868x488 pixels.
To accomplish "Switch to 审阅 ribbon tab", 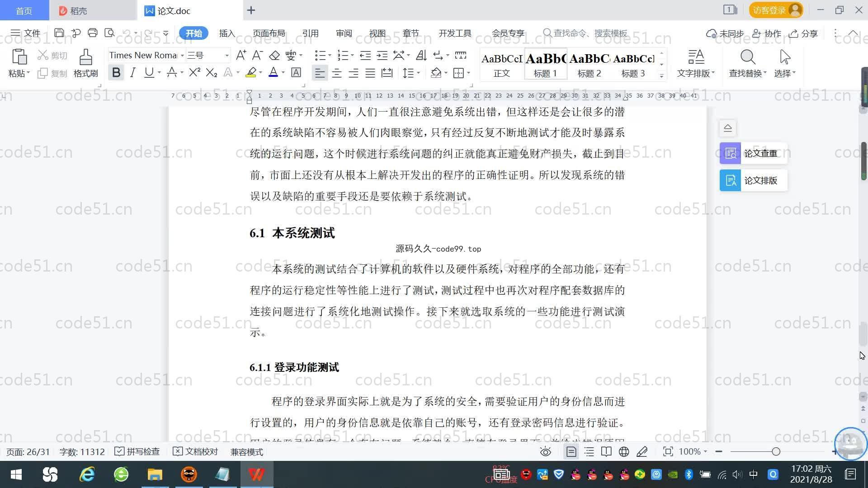I will point(344,33).
